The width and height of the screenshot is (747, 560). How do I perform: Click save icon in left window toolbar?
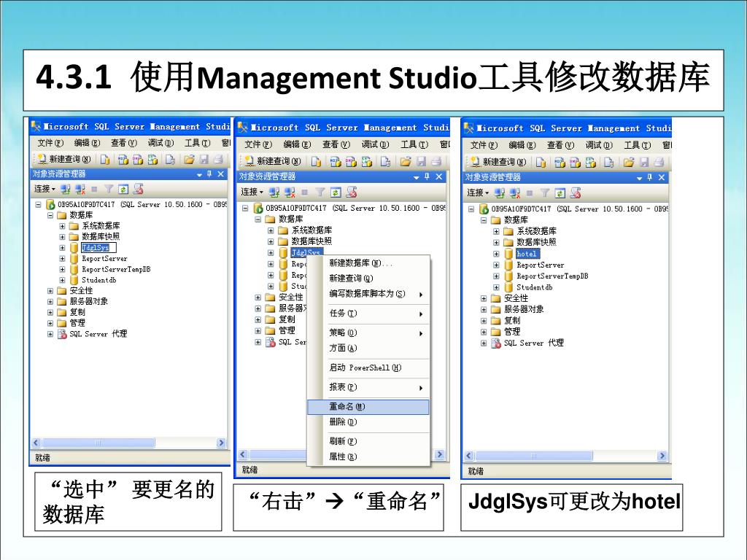(204, 160)
